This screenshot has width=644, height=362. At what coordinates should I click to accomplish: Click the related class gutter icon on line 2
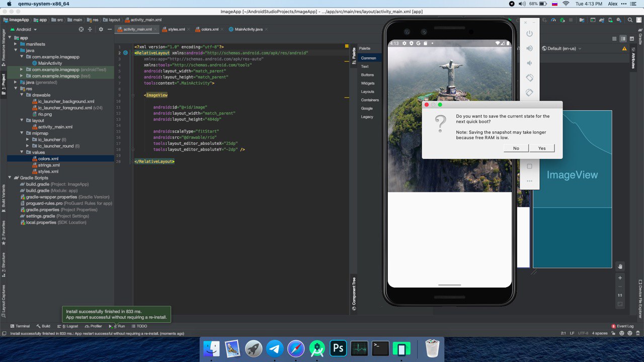[125, 53]
